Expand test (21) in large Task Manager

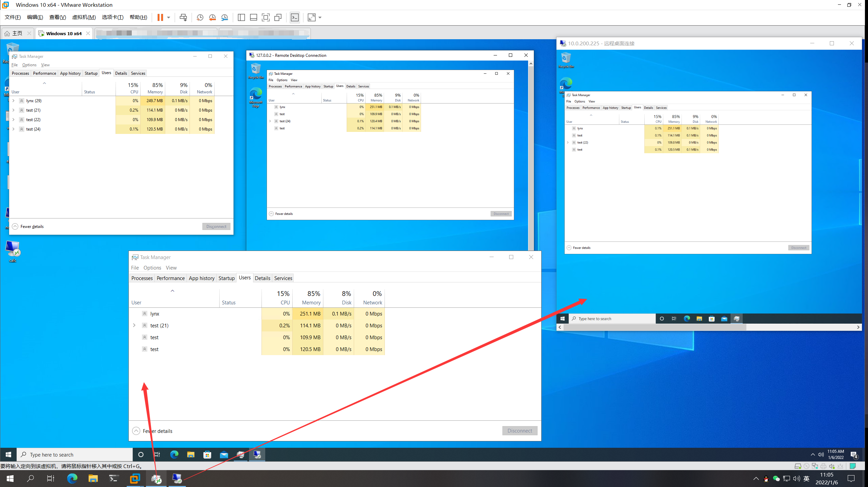tap(134, 325)
